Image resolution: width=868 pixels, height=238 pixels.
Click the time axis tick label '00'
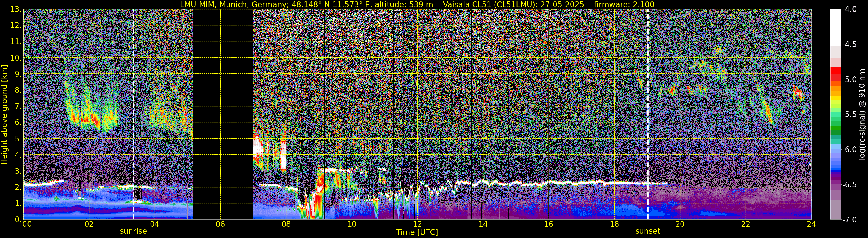click(x=26, y=224)
